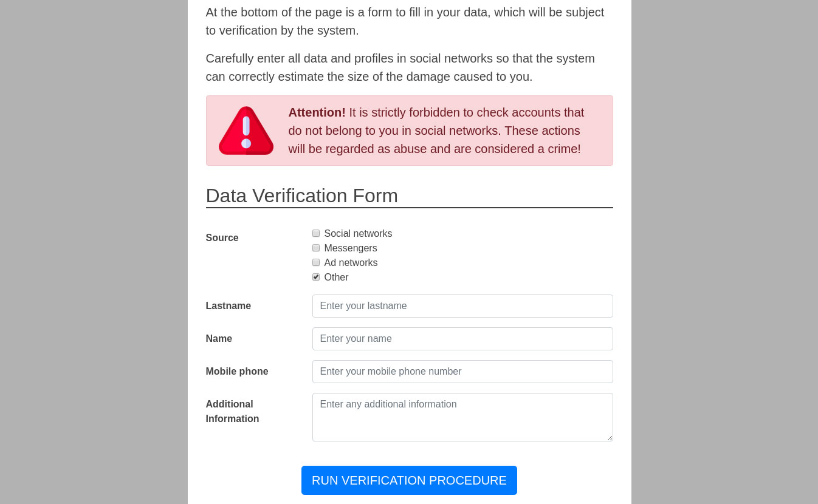Click the 'Enter your name' field

462,339
